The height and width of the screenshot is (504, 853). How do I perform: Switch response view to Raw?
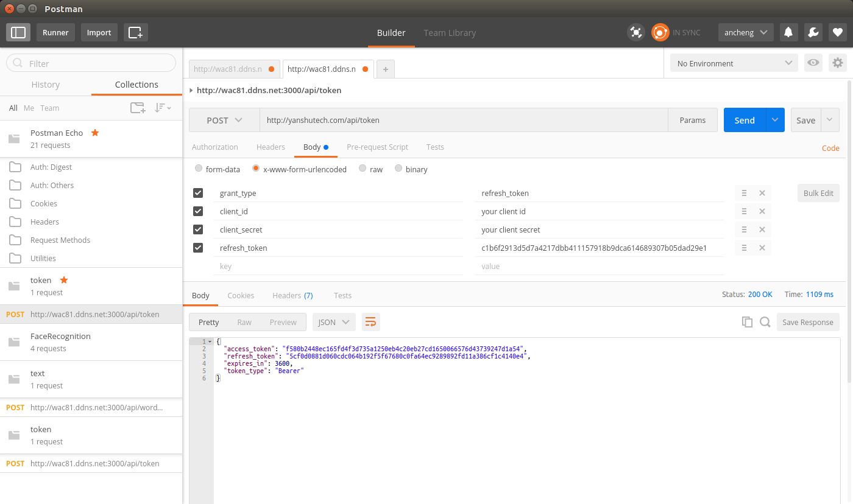244,322
